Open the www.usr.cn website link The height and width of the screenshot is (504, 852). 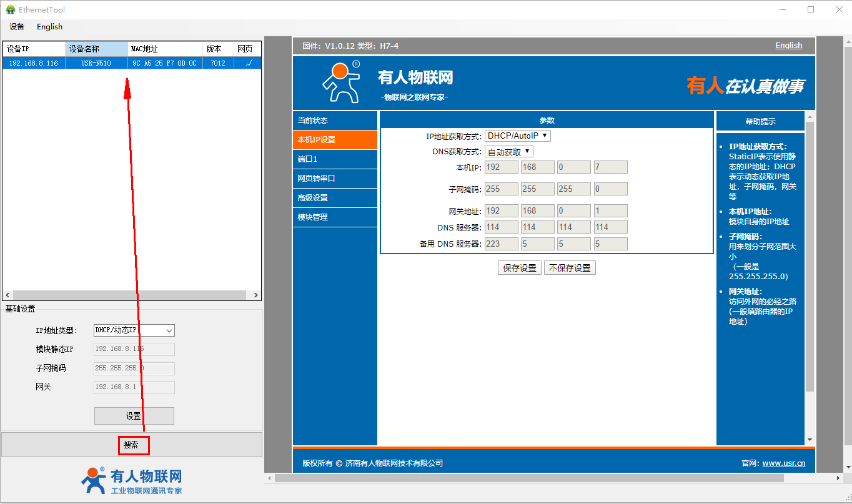(x=783, y=463)
